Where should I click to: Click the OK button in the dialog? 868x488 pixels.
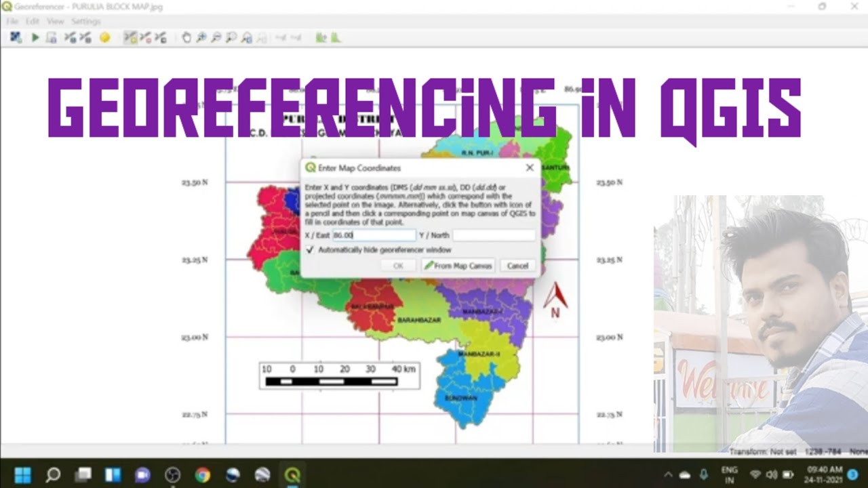(398, 266)
